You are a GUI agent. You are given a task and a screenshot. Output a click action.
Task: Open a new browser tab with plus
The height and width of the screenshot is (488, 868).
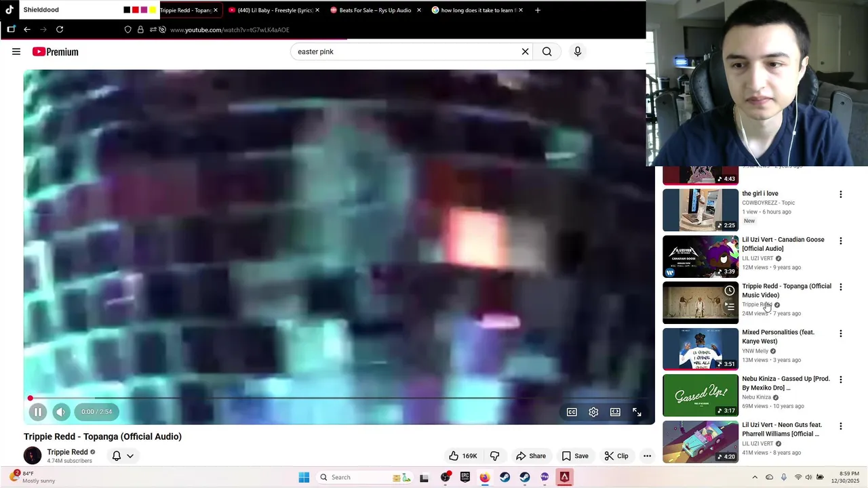point(538,10)
